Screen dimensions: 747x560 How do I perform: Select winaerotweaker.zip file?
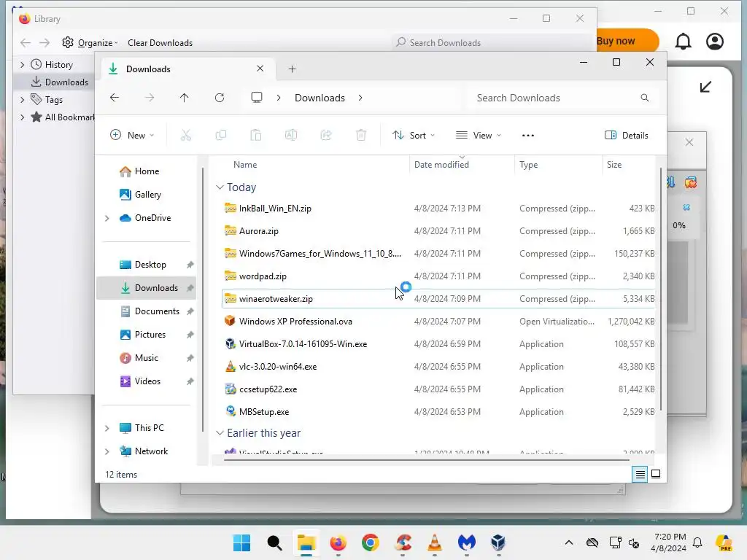coord(438,299)
